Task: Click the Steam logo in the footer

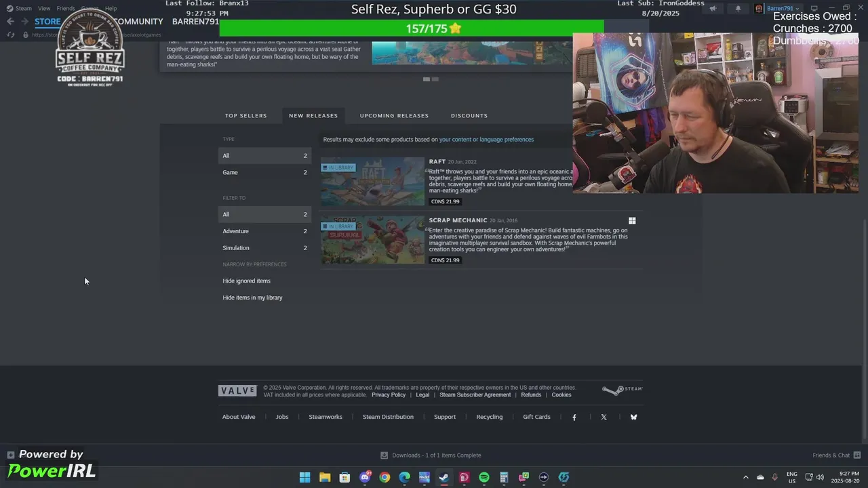Action: pos(622,390)
